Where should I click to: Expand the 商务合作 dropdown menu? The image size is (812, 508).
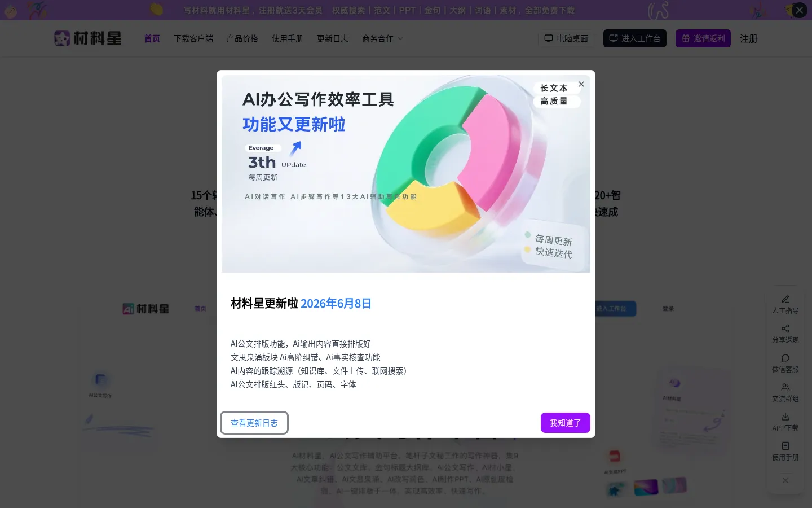(382, 38)
